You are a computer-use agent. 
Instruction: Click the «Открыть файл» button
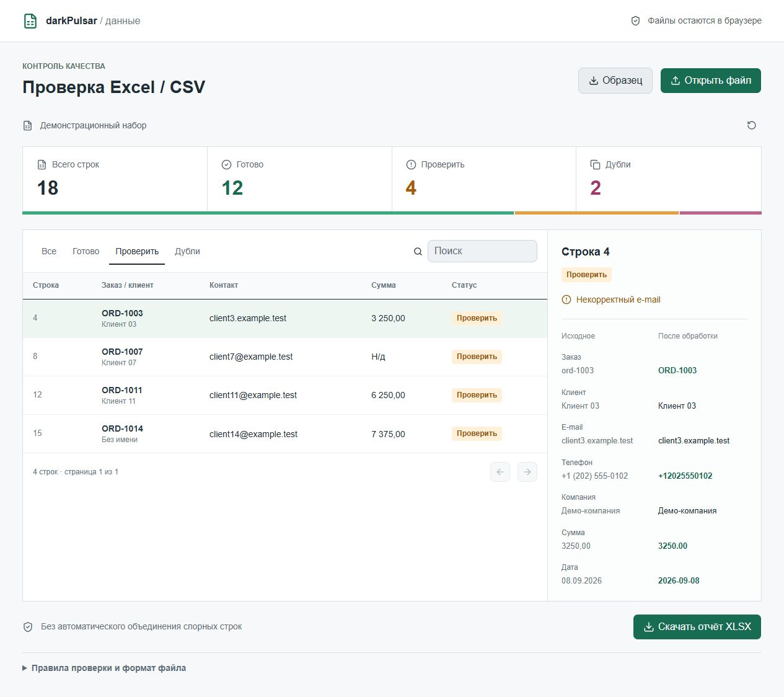pos(711,81)
